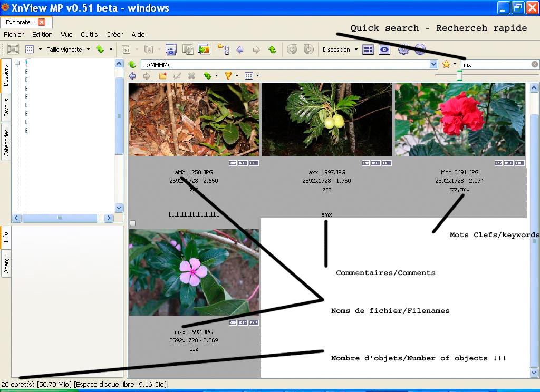Open the Fichier menu
The image size is (540, 392).
[x=14, y=34]
